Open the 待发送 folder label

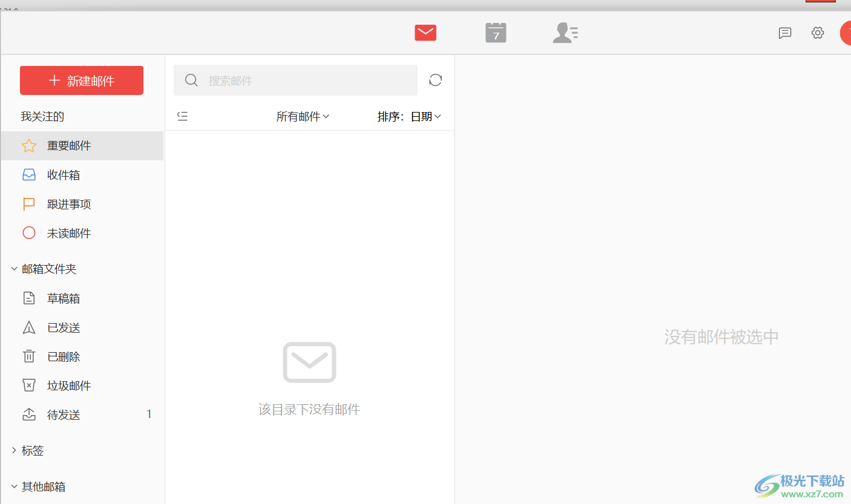(x=64, y=414)
